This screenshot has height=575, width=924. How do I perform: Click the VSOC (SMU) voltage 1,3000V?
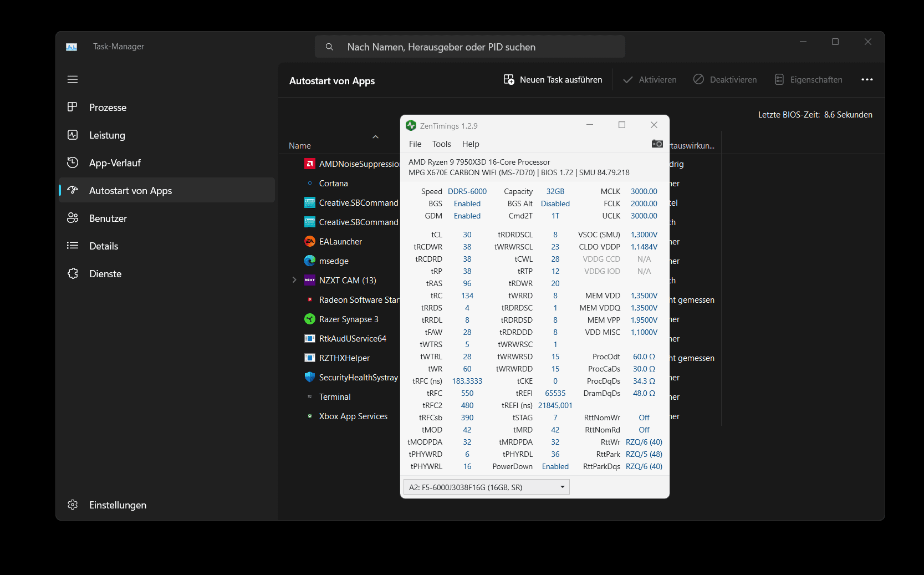pyautogui.click(x=644, y=235)
